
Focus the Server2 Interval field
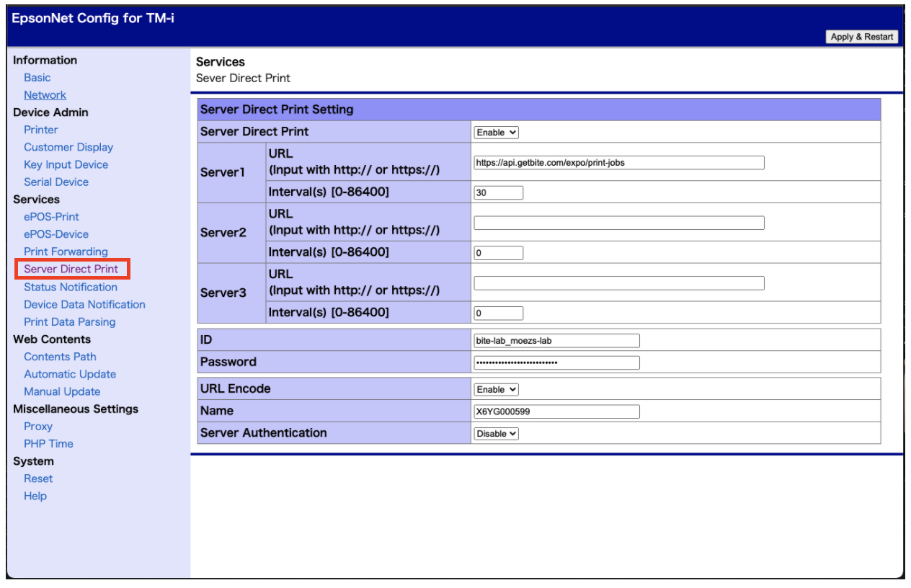(499, 253)
